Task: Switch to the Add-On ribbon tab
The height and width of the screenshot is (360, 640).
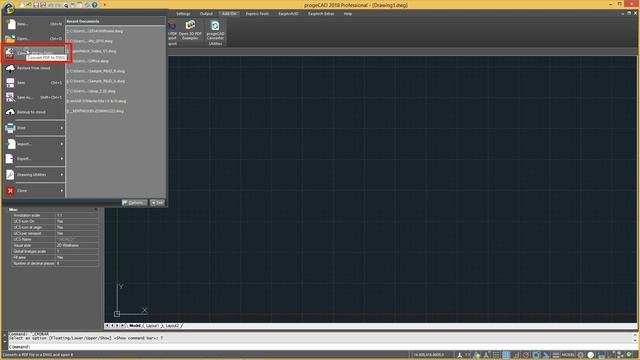Action: (x=229, y=14)
